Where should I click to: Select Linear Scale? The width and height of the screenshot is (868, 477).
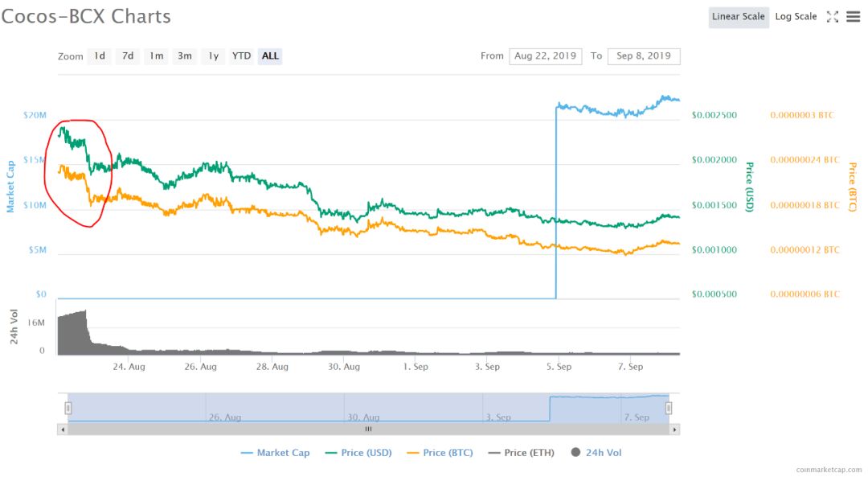point(739,17)
